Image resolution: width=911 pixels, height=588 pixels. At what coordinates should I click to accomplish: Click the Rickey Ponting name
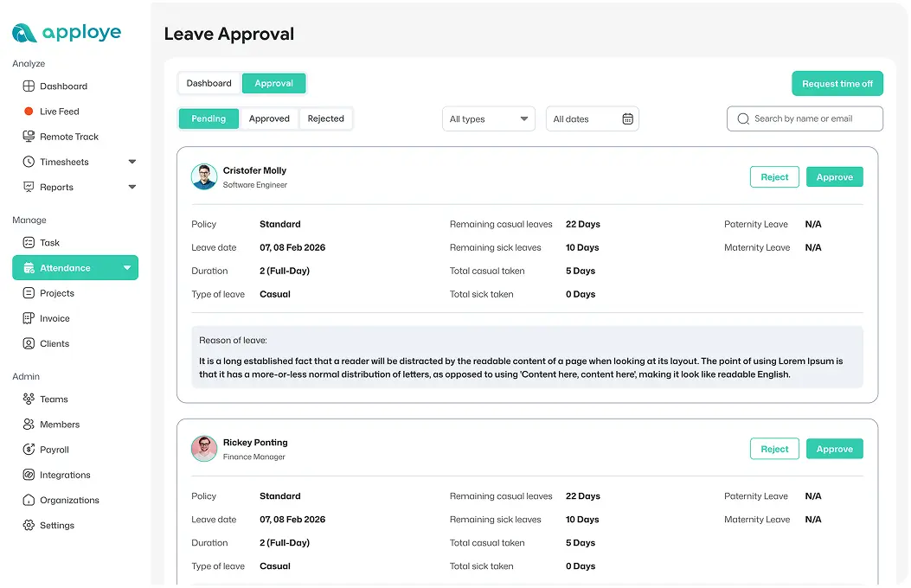pyautogui.click(x=255, y=443)
